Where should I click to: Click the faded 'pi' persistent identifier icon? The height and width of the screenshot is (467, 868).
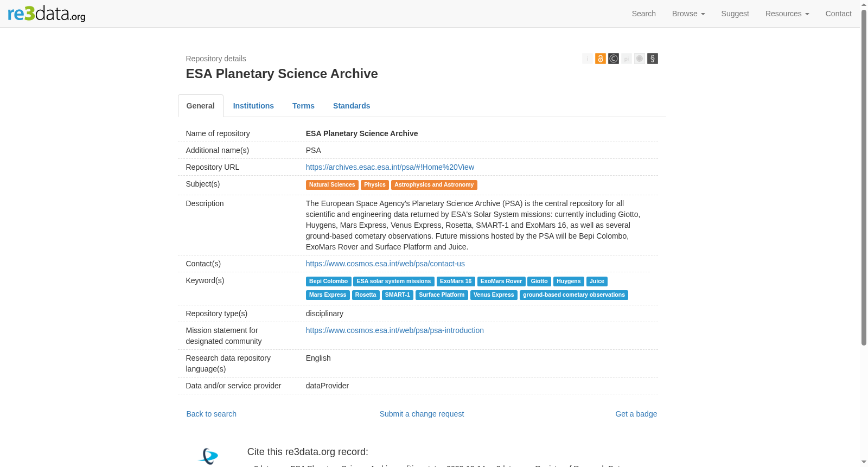point(626,59)
